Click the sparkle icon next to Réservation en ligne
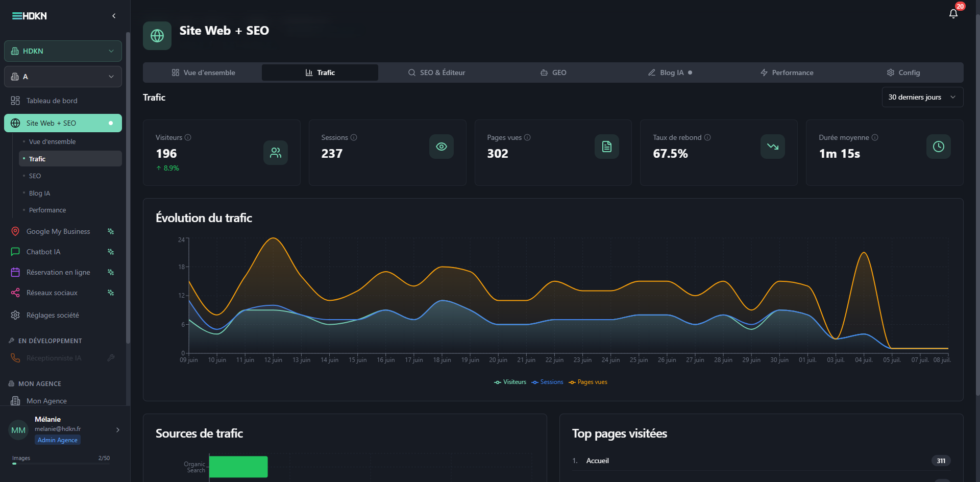Screen dimensions: 980x482 [111, 272]
